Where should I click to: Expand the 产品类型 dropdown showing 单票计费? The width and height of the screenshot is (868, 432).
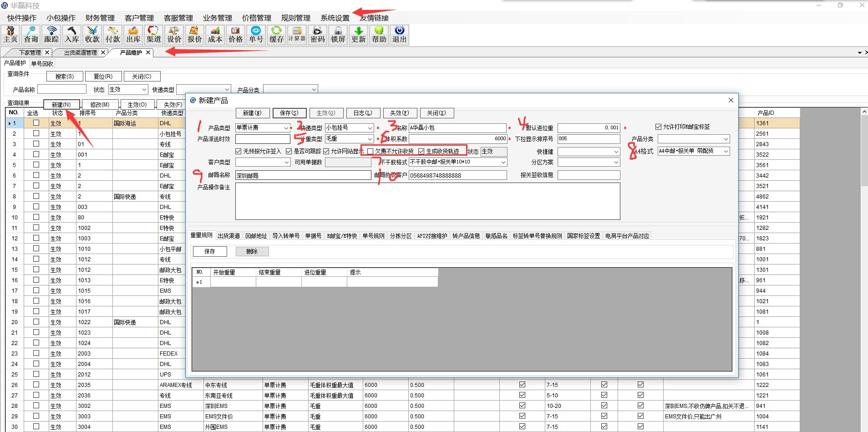point(286,128)
